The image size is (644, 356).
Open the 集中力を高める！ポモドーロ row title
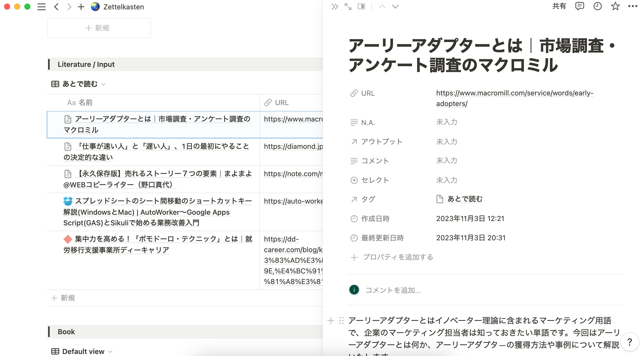(158, 244)
